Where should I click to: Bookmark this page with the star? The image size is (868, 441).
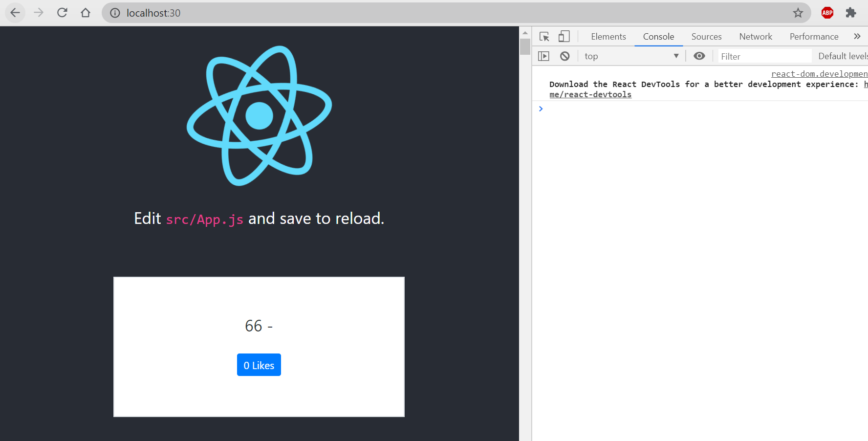[x=798, y=13]
